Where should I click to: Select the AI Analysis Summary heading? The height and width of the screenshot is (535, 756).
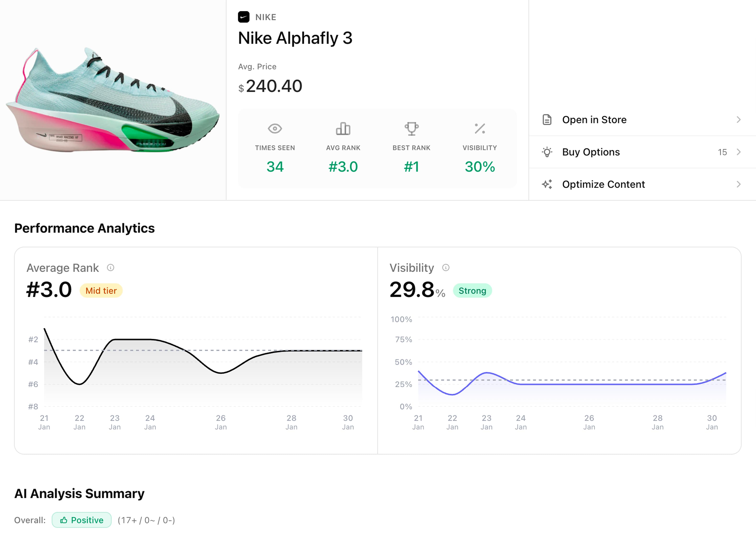tap(79, 494)
